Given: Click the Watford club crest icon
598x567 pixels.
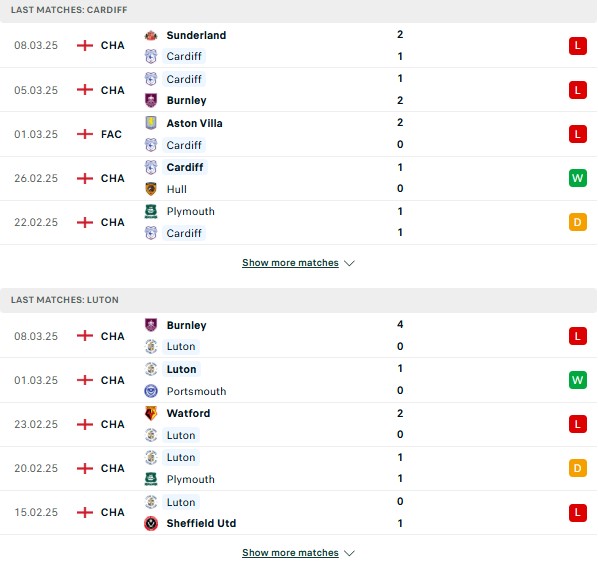Looking at the screenshot, I should (151, 413).
